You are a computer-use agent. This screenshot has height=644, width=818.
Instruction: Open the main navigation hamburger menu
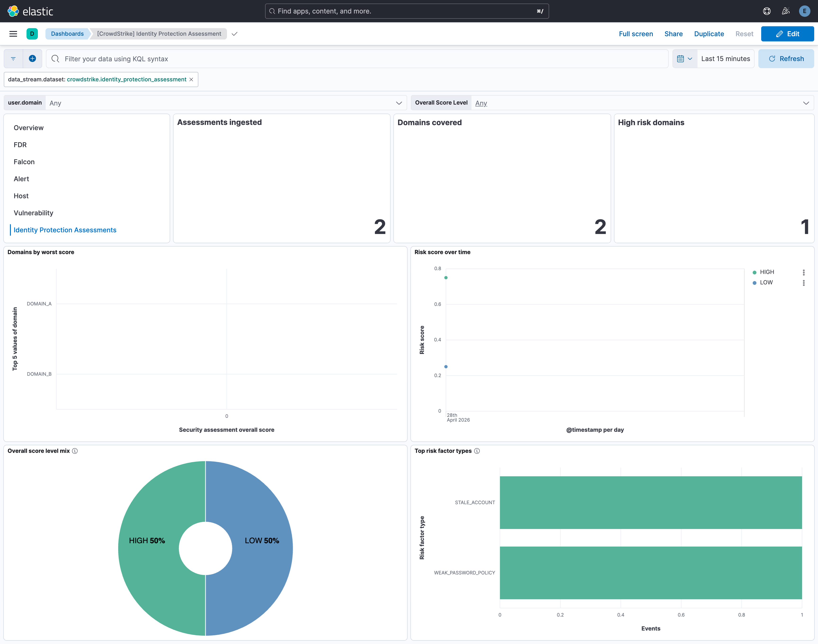[13, 34]
